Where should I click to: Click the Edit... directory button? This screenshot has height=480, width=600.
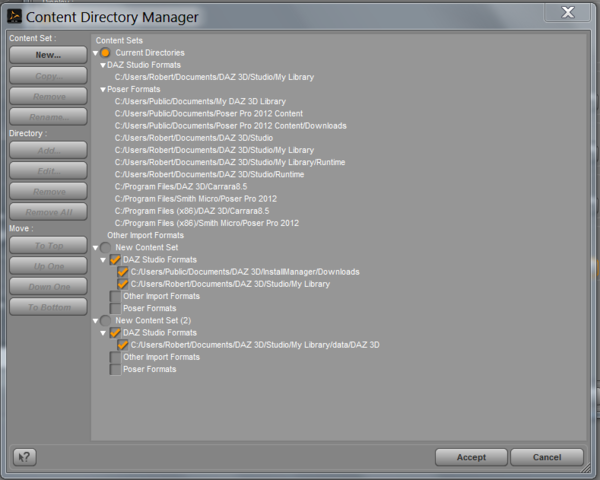point(48,171)
